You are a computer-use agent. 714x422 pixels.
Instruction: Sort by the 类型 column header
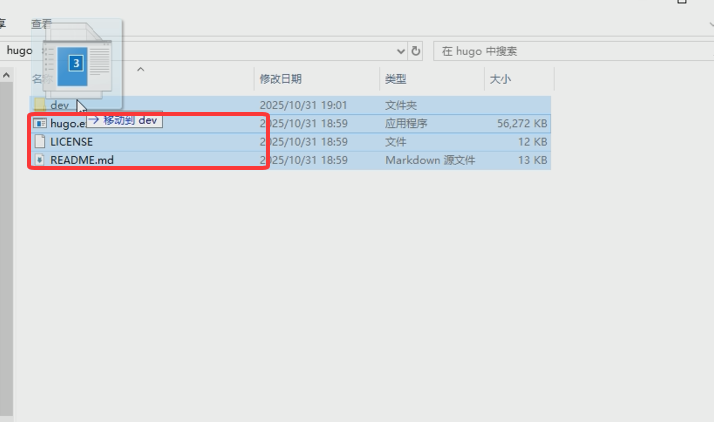coord(396,78)
